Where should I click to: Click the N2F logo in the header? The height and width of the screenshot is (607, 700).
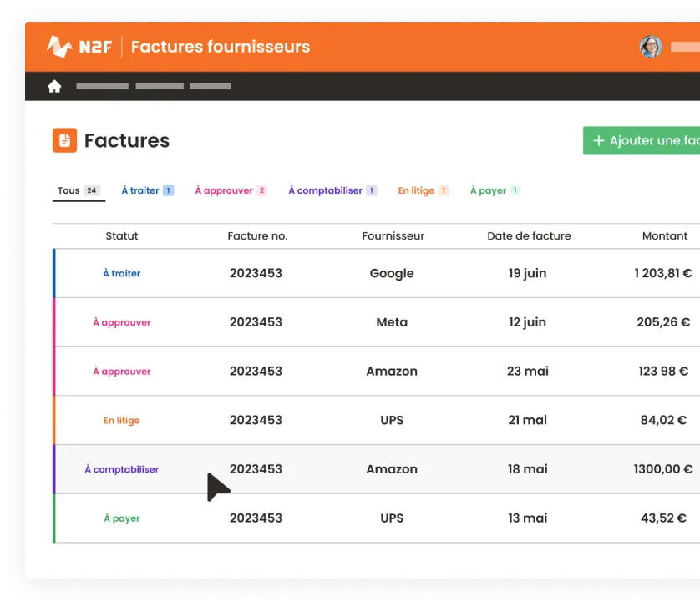[79, 47]
